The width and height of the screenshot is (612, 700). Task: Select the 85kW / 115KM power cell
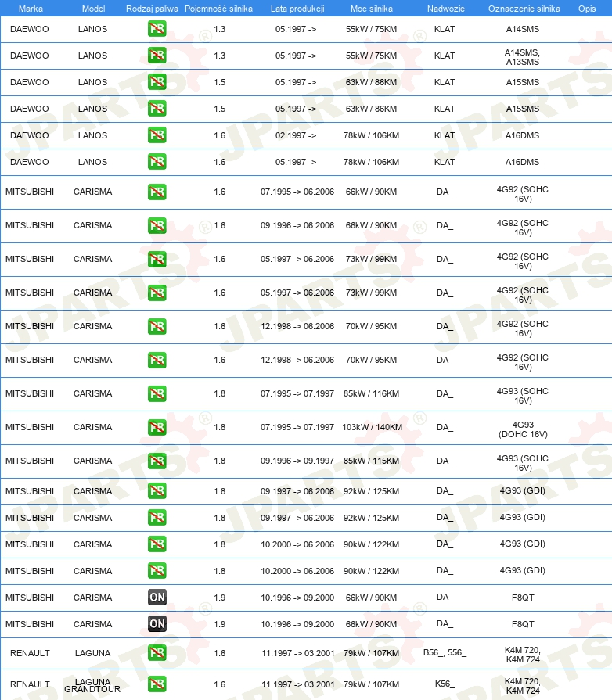(371, 461)
